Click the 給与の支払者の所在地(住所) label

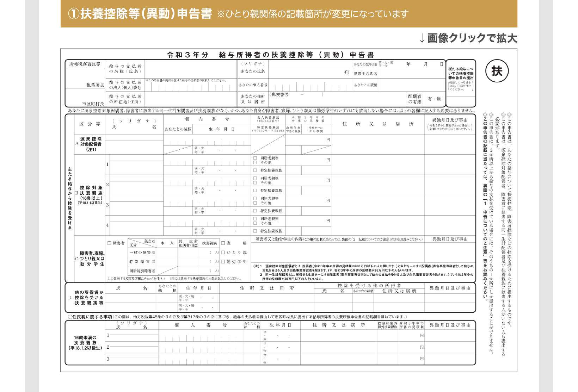tap(125, 99)
